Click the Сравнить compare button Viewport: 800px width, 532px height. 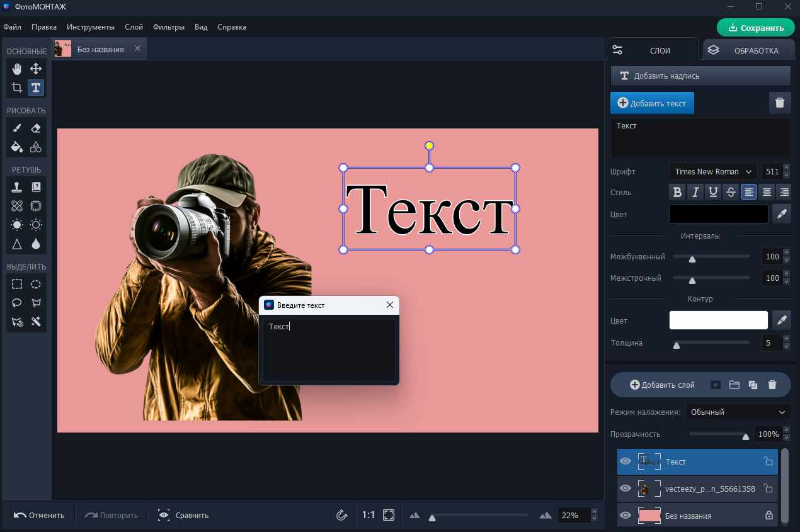tap(183, 515)
